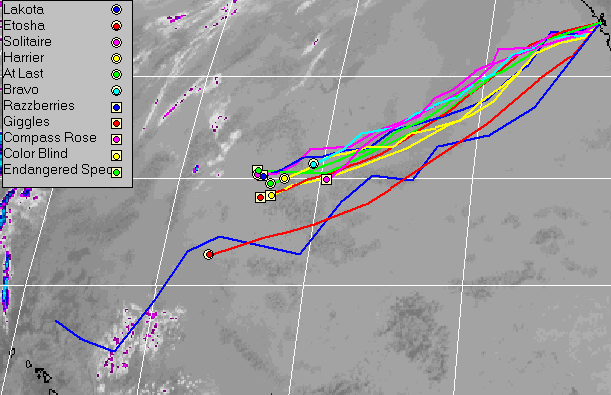Select the Bravo cyan boat marker on map
Image resolution: width=611 pixels, height=395 pixels.
tap(313, 164)
